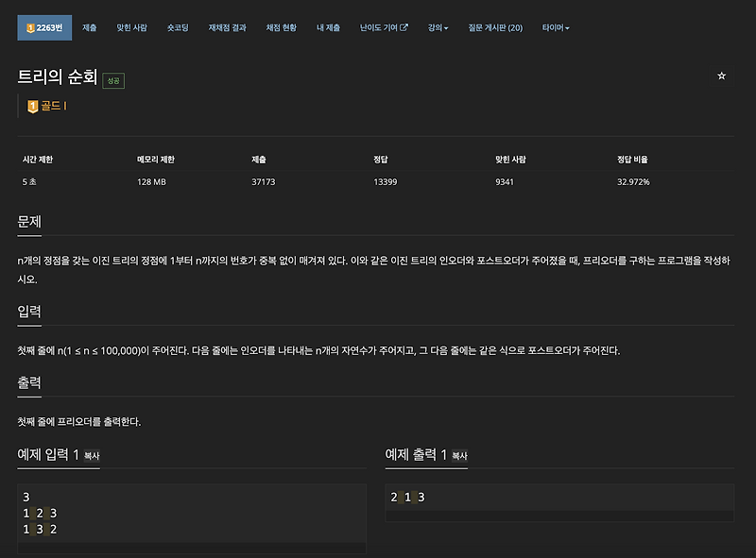The width and height of the screenshot is (756, 558).
Task: Click the gold tier icon beside 골드 I text
Action: tap(32, 105)
